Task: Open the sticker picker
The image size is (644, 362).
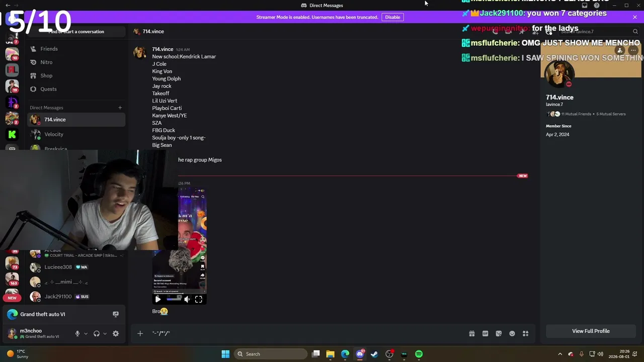Action: (499, 333)
